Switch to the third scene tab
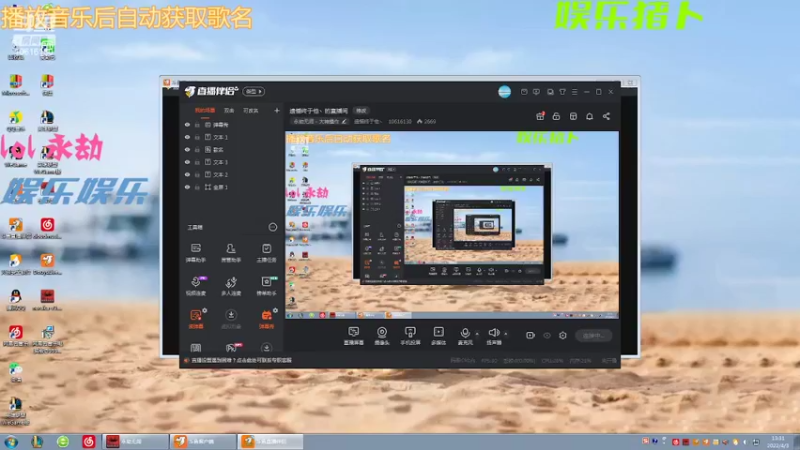 click(x=251, y=110)
